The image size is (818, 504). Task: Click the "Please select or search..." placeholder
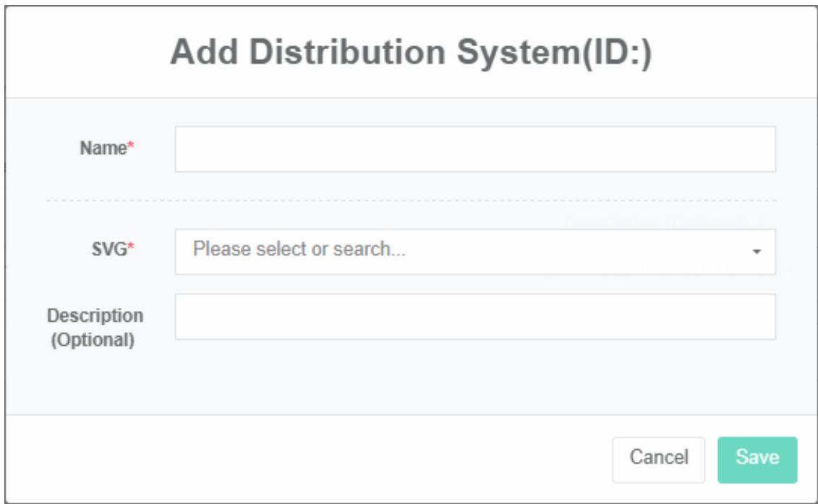[x=299, y=250]
